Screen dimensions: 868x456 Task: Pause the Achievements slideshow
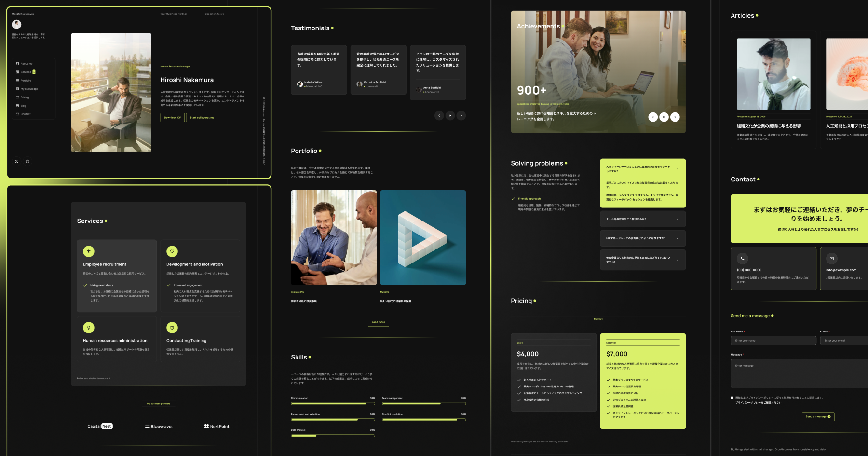(664, 117)
